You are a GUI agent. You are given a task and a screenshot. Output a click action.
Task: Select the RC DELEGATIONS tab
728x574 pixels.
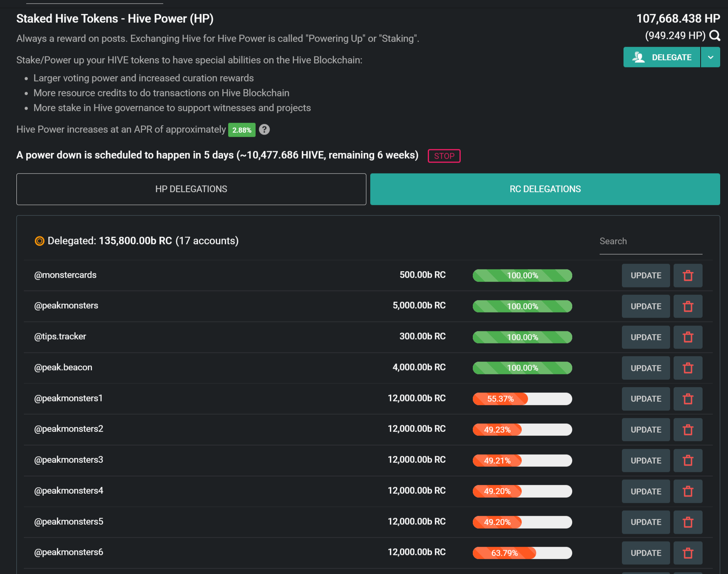point(545,189)
